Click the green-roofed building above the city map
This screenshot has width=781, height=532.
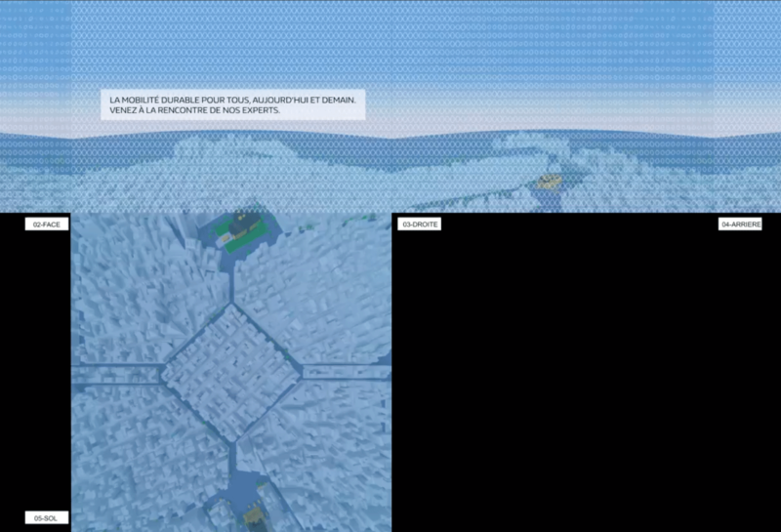[240, 230]
